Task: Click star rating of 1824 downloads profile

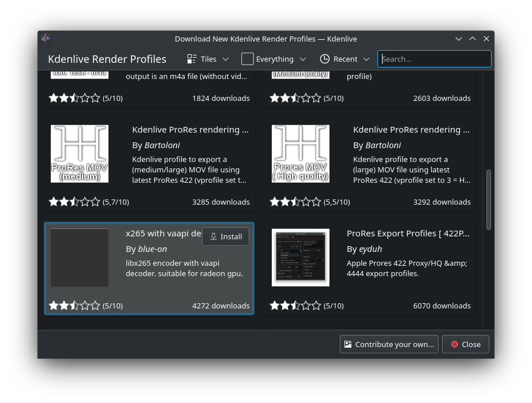Action: point(74,98)
